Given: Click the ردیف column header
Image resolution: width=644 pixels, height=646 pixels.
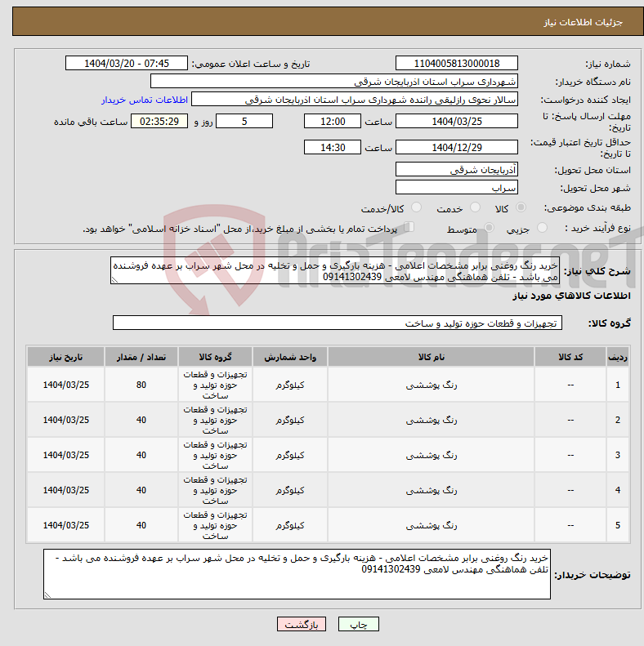Looking at the screenshot, I should pyautogui.click(x=618, y=357).
